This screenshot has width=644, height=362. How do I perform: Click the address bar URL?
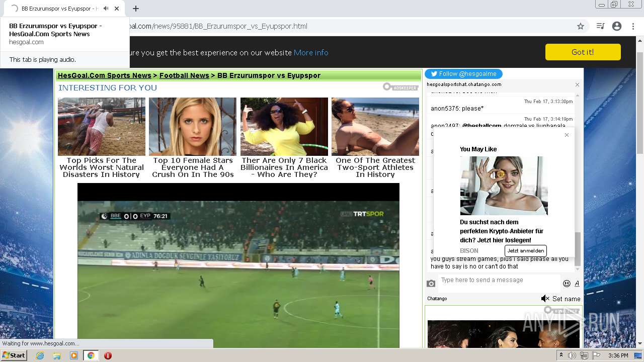click(x=219, y=26)
